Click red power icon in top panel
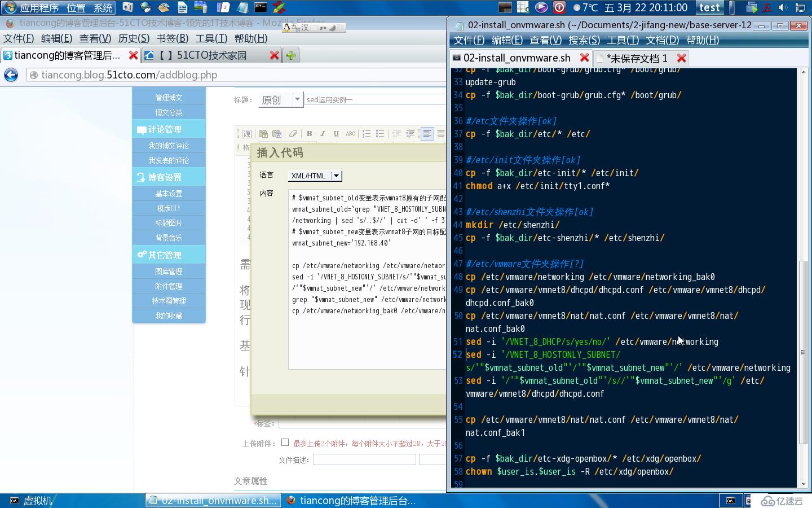Viewport: 812px width, 508px height. coord(559,7)
